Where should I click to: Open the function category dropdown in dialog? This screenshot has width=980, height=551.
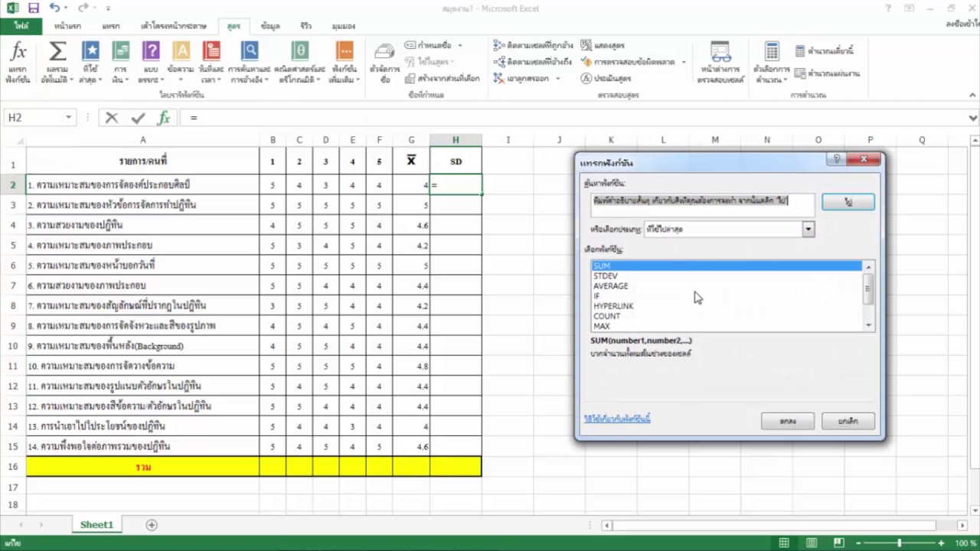pyautogui.click(x=808, y=229)
